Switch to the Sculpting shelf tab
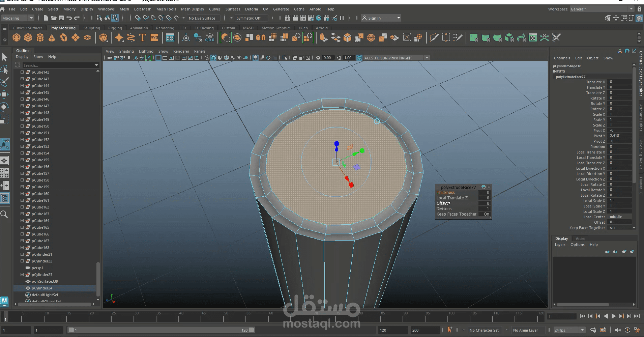This screenshot has width=644, height=337. [92, 28]
